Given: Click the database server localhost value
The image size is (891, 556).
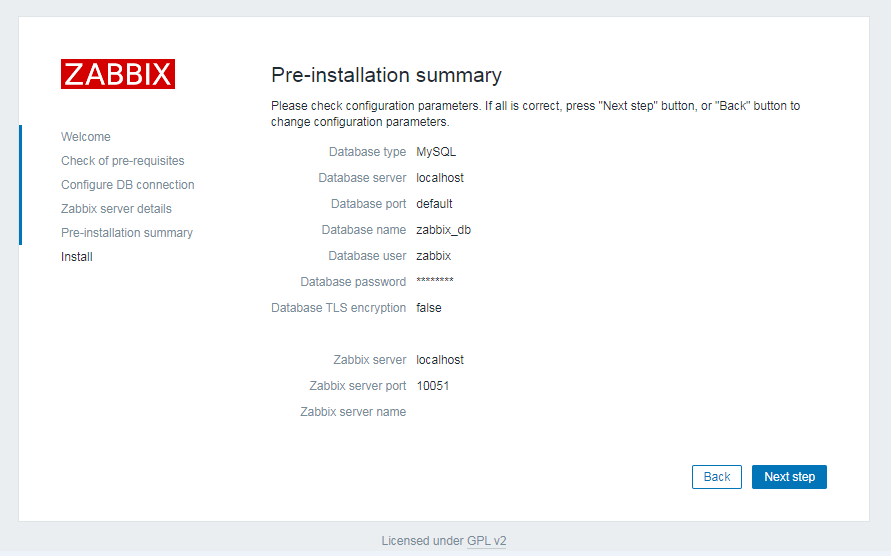Looking at the screenshot, I should point(440,178).
